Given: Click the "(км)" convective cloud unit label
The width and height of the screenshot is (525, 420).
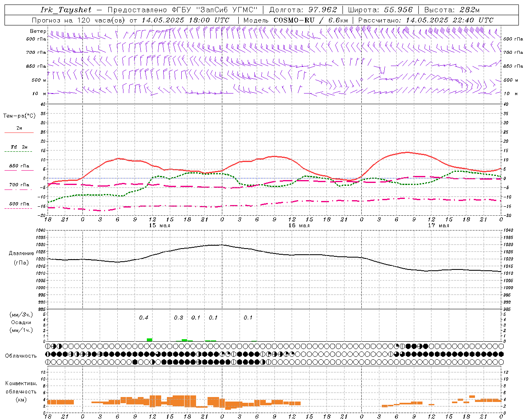Looking at the screenshot, I should [21, 399].
